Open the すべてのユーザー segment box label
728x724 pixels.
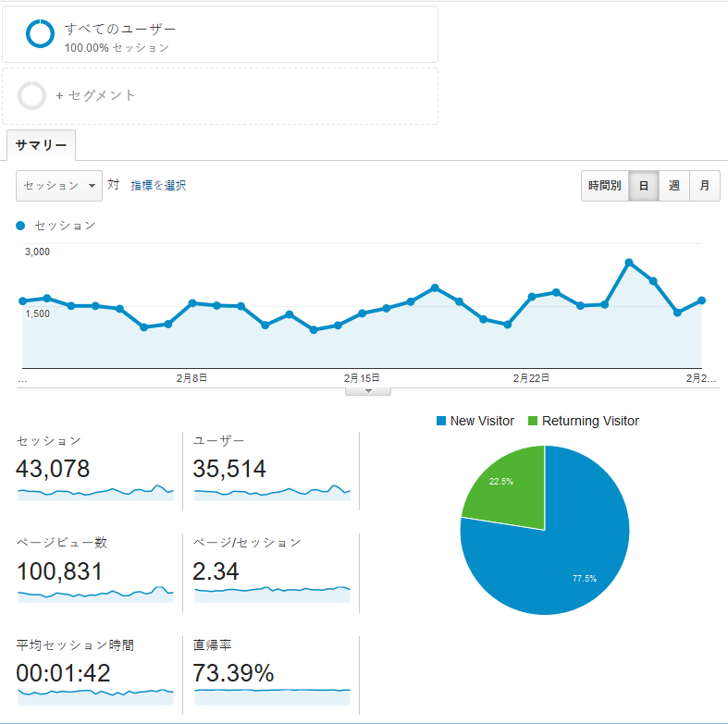click(x=119, y=29)
